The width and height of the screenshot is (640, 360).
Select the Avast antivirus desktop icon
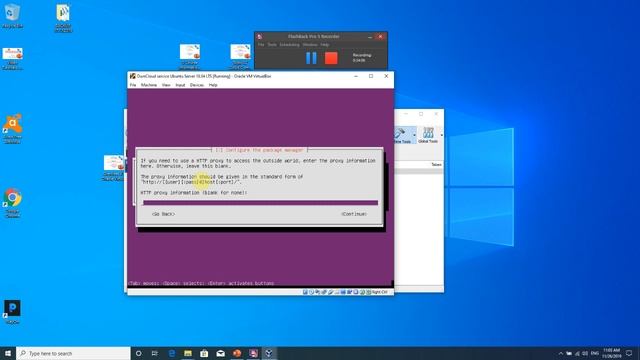(x=12, y=129)
